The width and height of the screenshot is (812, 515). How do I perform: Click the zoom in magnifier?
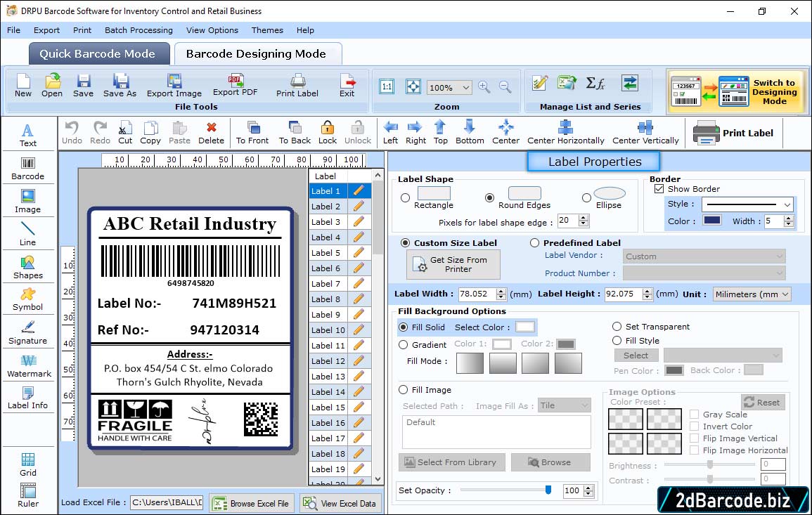pos(484,87)
